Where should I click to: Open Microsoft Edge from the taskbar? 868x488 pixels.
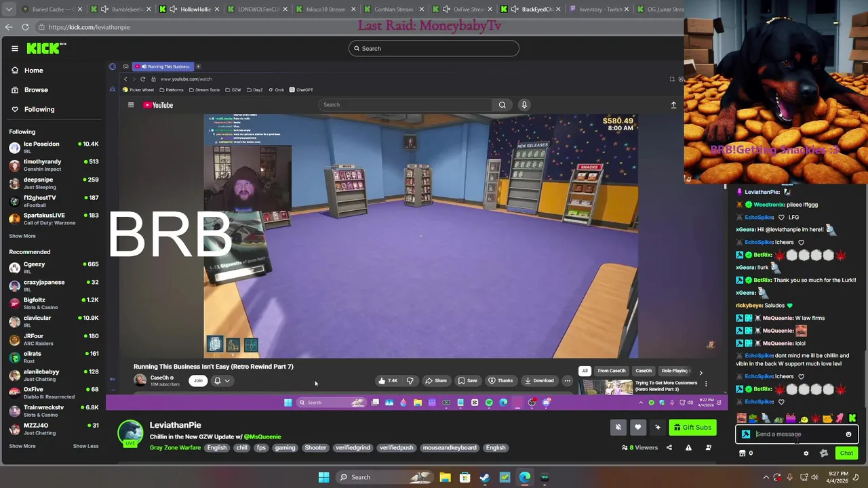coord(525,477)
